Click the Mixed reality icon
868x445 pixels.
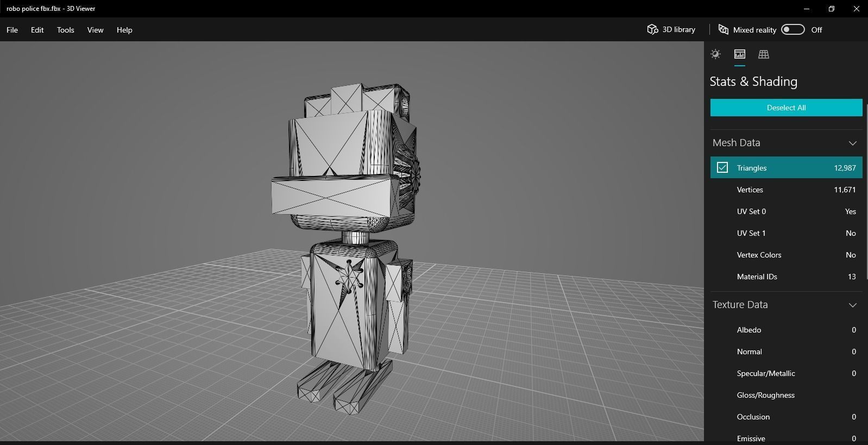tap(723, 29)
